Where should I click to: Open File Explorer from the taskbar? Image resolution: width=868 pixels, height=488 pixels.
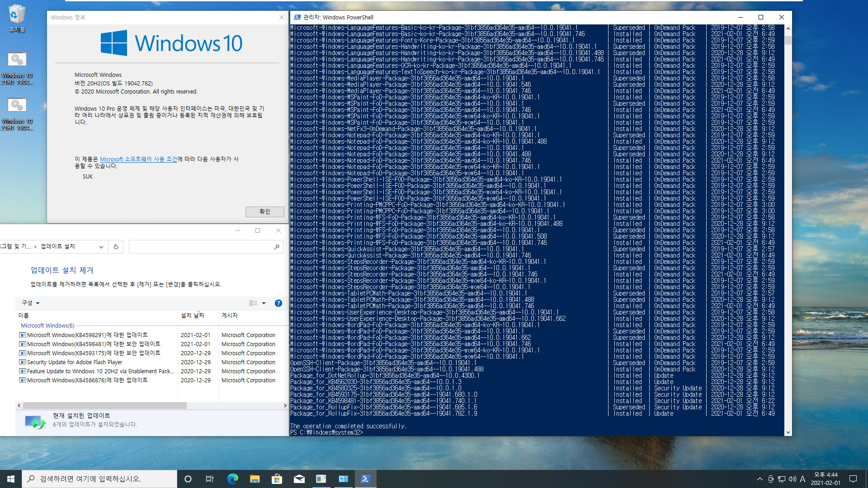point(255,479)
